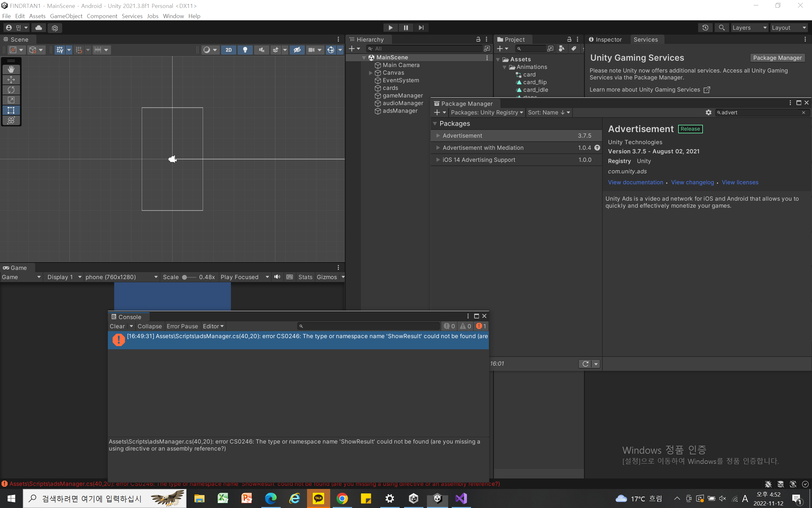The height and width of the screenshot is (508, 812).
Task: Toggle Scene audio mute
Action: [261, 50]
